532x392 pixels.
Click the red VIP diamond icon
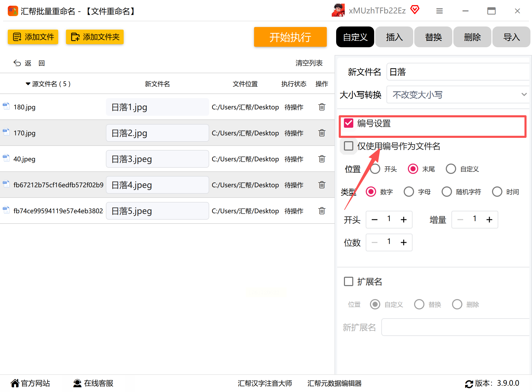coord(415,10)
